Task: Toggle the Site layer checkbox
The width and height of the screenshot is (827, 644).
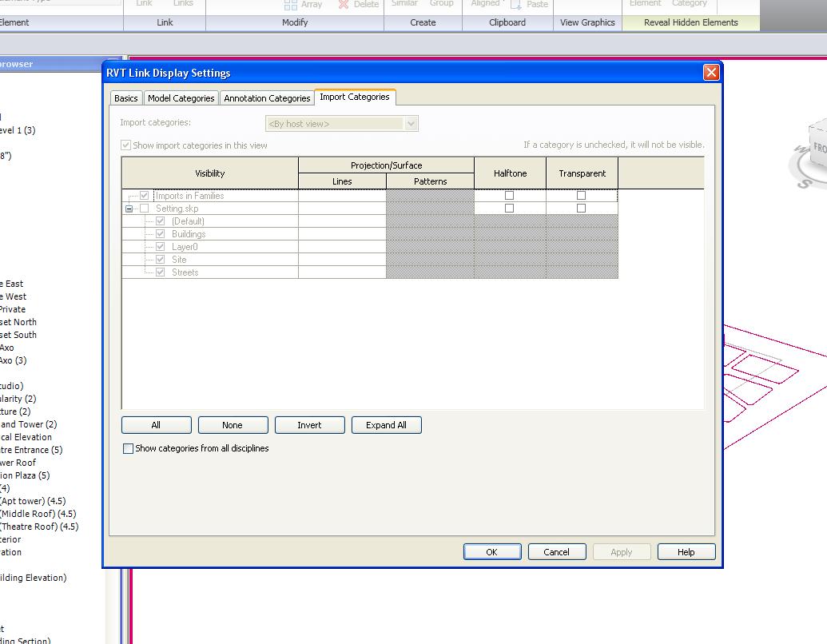Action: [x=161, y=260]
